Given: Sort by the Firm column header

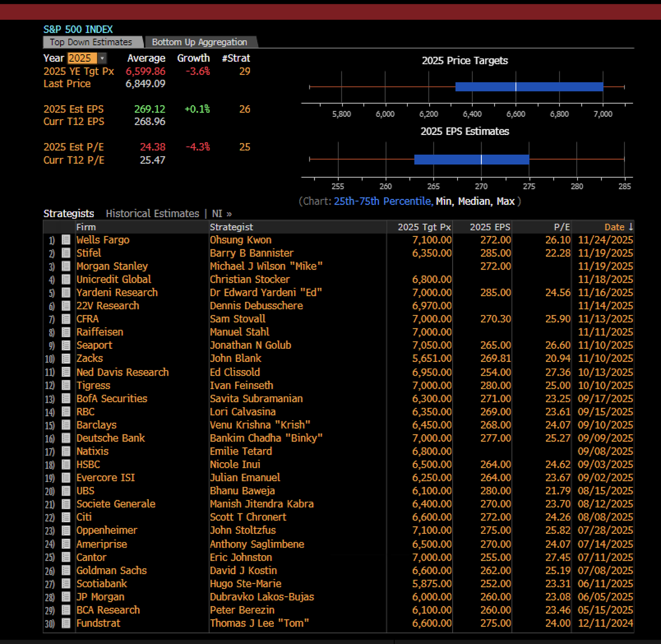Looking at the screenshot, I should tap(86, 227).
